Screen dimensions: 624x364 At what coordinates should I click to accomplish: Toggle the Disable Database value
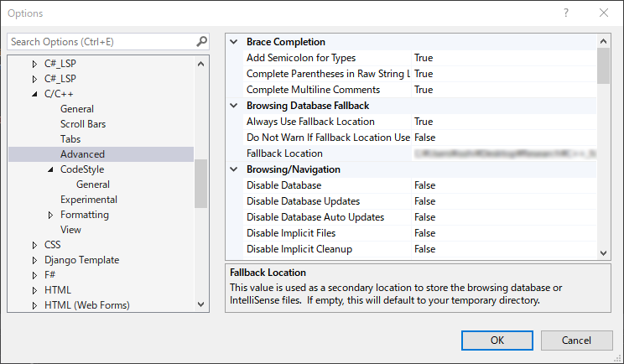[424, 185]
